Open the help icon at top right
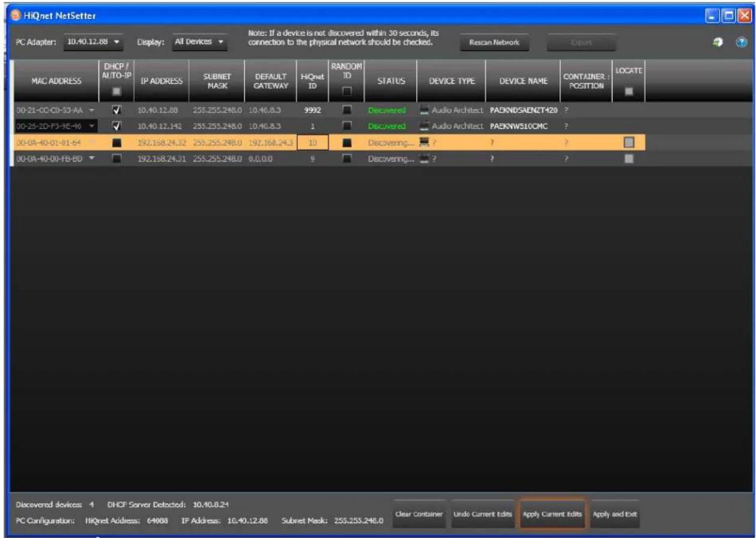The width and height of the screenshot is (756, 538). 740,43
